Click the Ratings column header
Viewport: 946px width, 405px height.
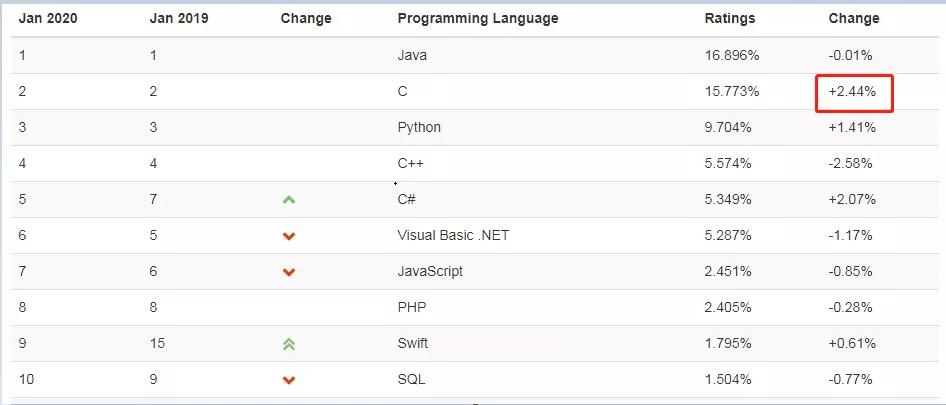[730, 19]
